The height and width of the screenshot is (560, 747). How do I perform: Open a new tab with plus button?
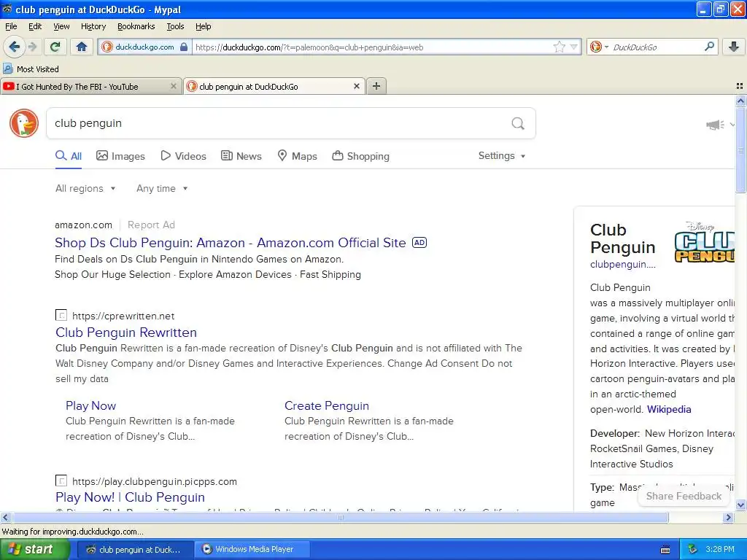pos(376,86)
